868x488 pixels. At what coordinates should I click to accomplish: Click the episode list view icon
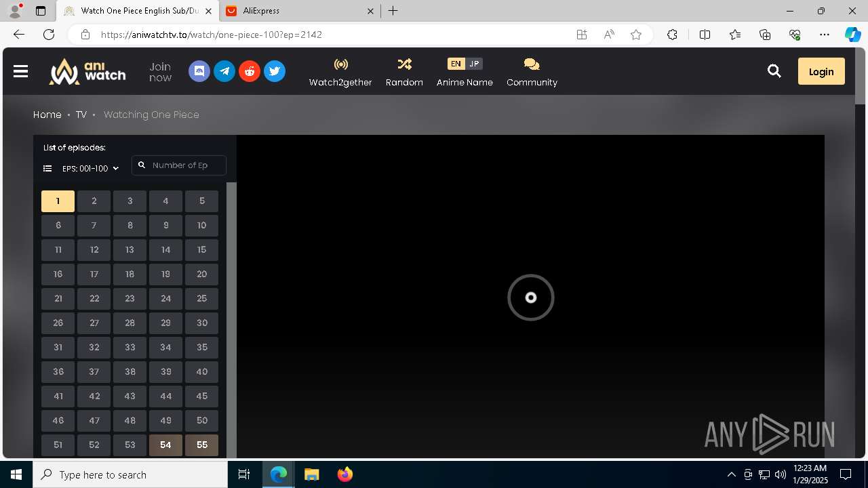(x=47, y=168)
